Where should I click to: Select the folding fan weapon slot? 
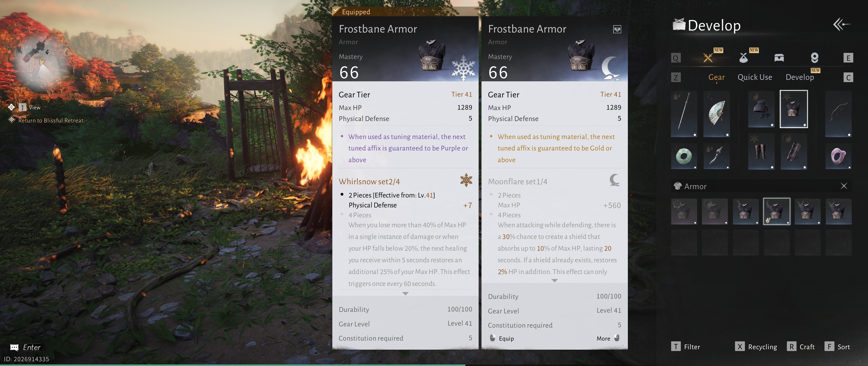(x=716, y=113)
